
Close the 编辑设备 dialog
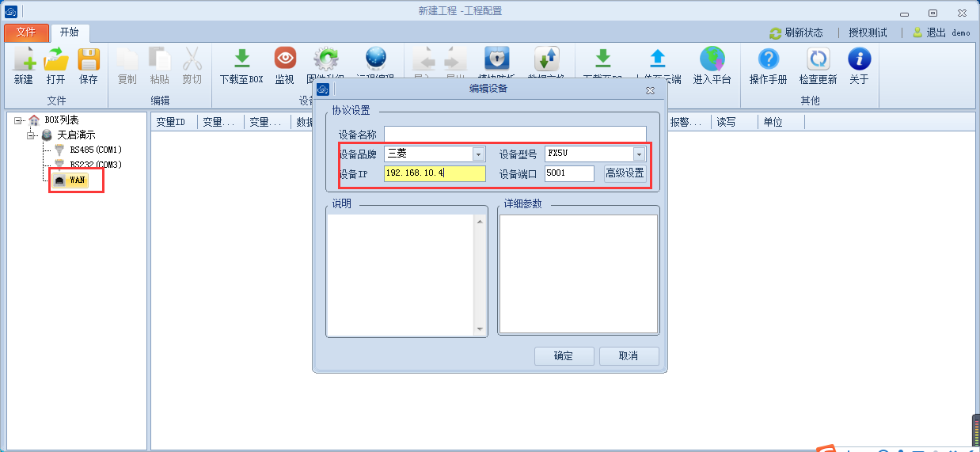(x=650, y=91)
